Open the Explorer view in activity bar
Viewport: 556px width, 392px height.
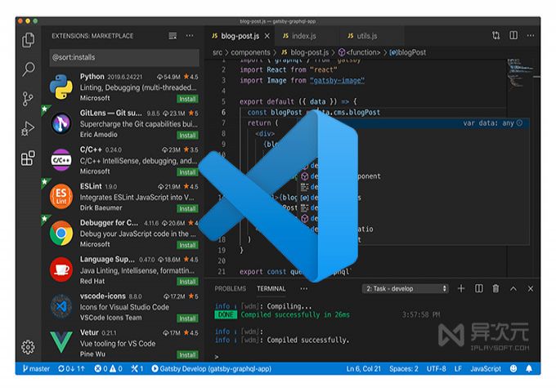pos(28,40)
